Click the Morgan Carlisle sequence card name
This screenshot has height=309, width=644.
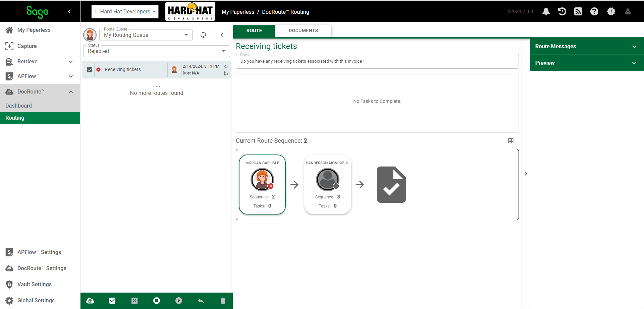tap(262, 163)
